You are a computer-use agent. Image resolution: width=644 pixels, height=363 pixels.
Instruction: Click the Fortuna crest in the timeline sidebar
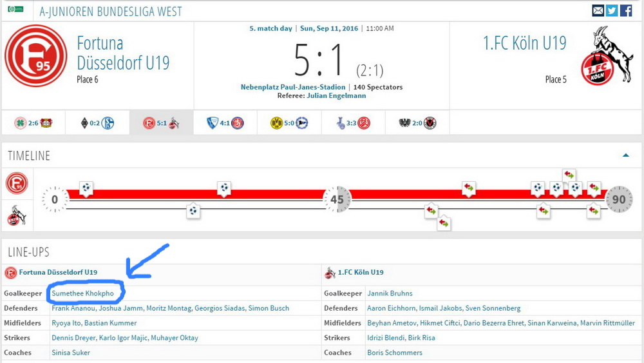pos(17,183)
